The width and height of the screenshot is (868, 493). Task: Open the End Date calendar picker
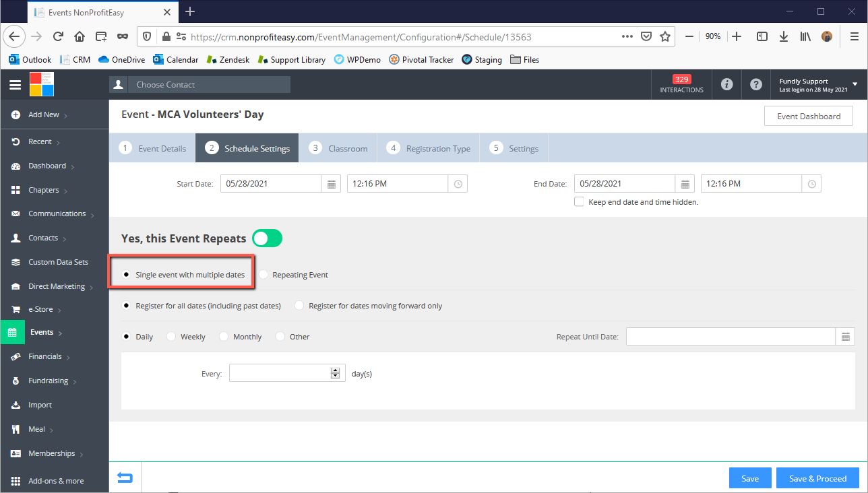coord(685,184)
